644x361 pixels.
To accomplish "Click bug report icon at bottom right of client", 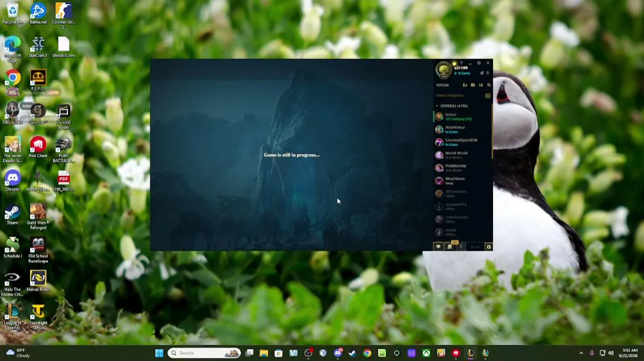I will (x=489, y=247).
